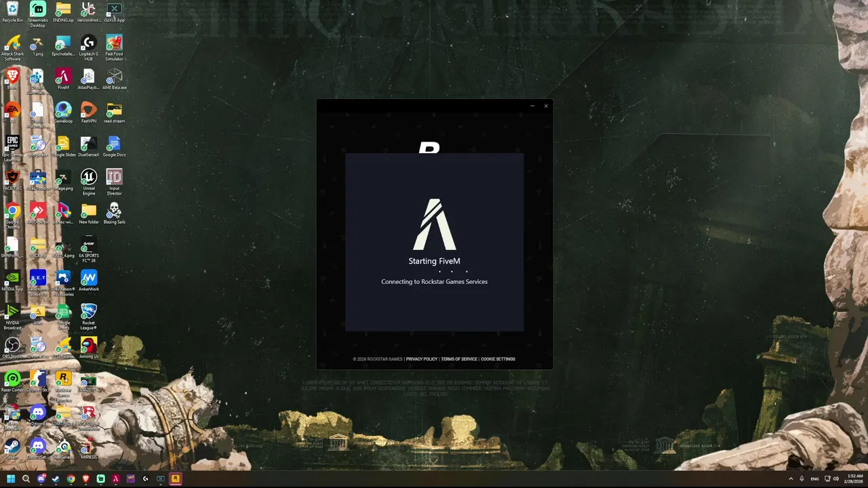The width and height of the screenshot is (868, 488).
Task: Launch Among Us from the desktop
Action: coord(89,348)
